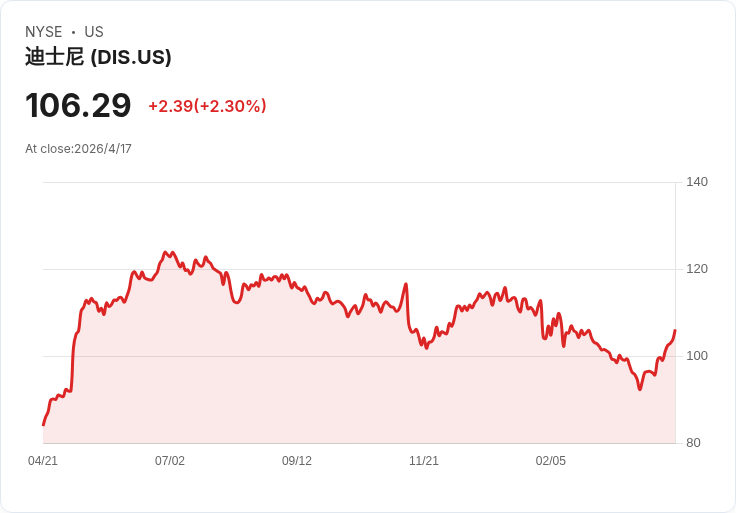Click the US market label

coord(94,32)
